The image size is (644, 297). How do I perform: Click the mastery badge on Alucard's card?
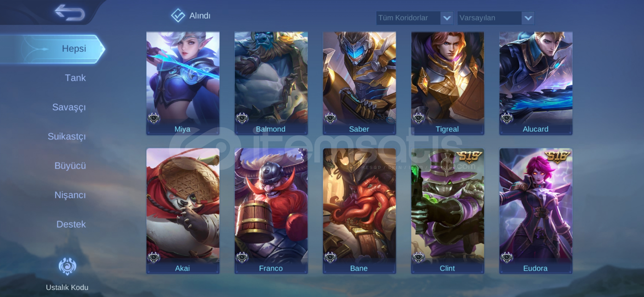coord(507,118)
